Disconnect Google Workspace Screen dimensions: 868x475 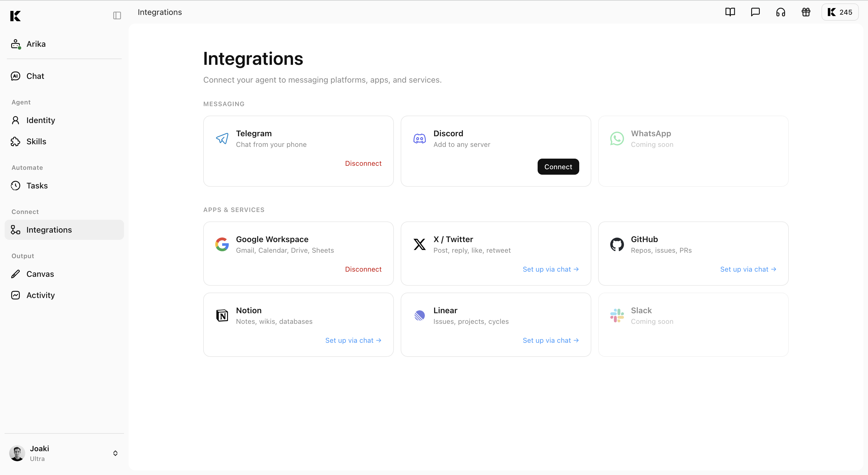click(x=363, y=269)
